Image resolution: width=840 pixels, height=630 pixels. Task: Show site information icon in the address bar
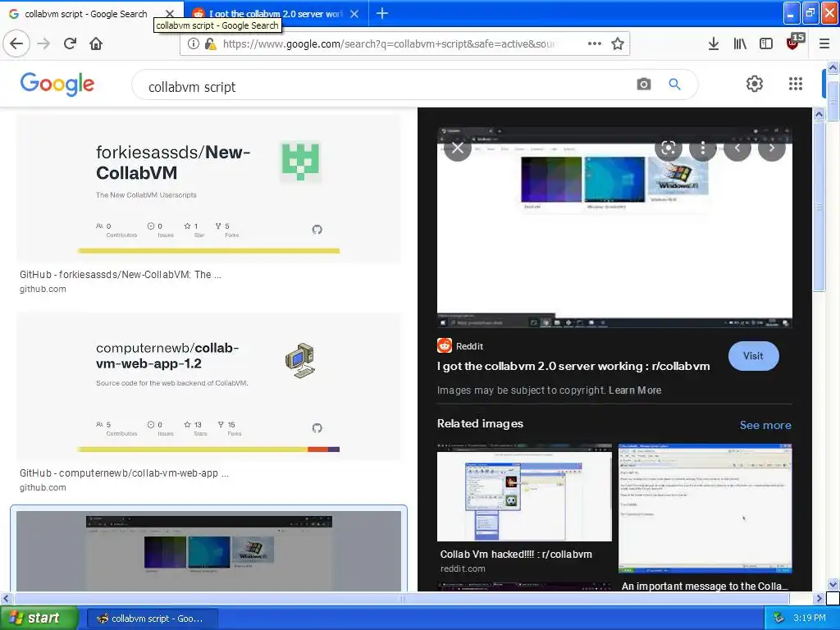click(x=194, y=44)
